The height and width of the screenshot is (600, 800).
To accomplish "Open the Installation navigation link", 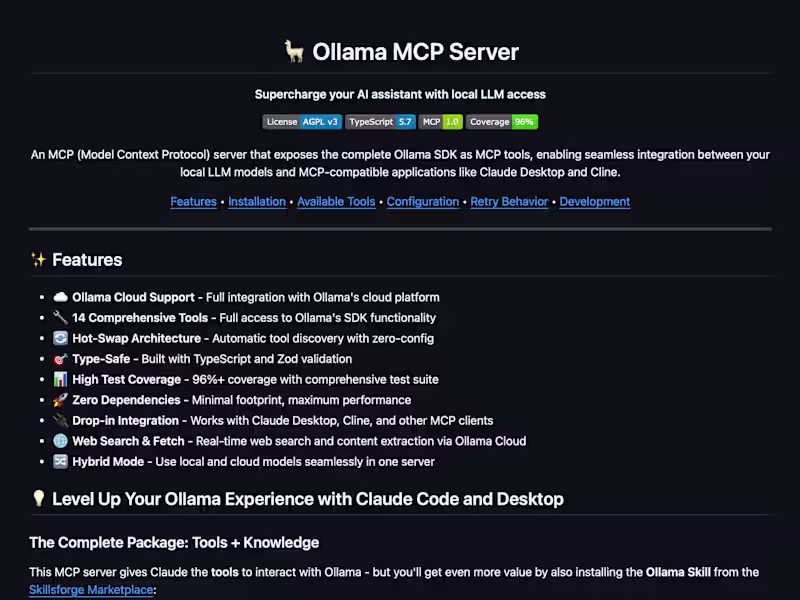I will click(x=257, y=201).
